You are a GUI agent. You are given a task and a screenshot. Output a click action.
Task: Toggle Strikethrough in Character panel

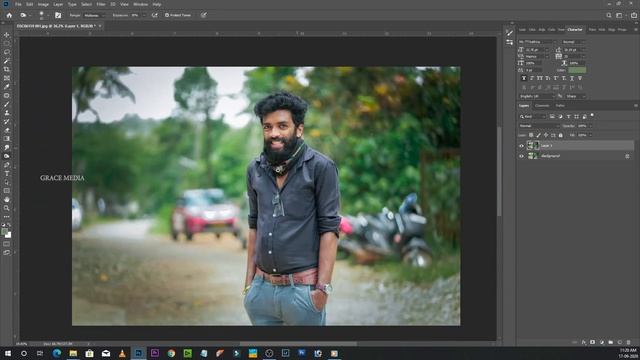(580, 78)
